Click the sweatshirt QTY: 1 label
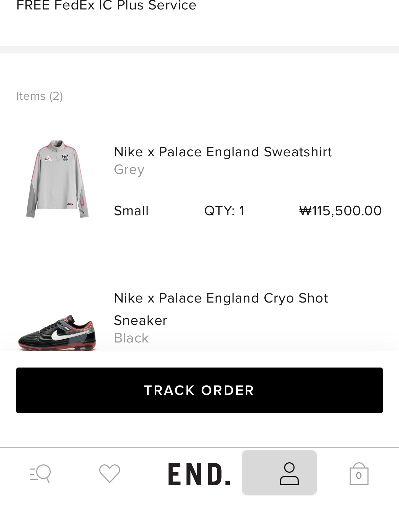 (x=224, y=210)
